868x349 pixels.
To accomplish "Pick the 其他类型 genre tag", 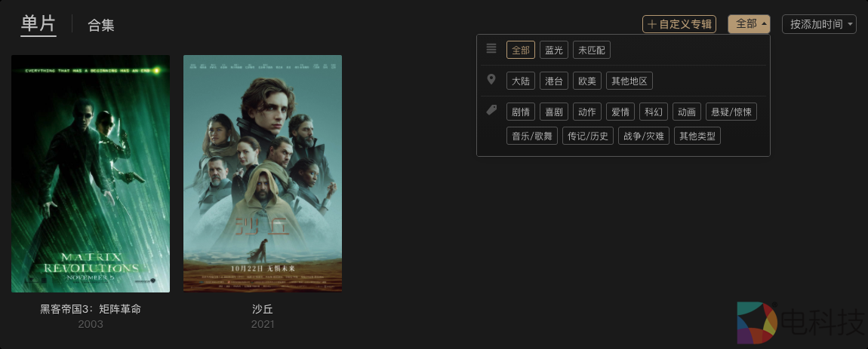I will 697,136.
